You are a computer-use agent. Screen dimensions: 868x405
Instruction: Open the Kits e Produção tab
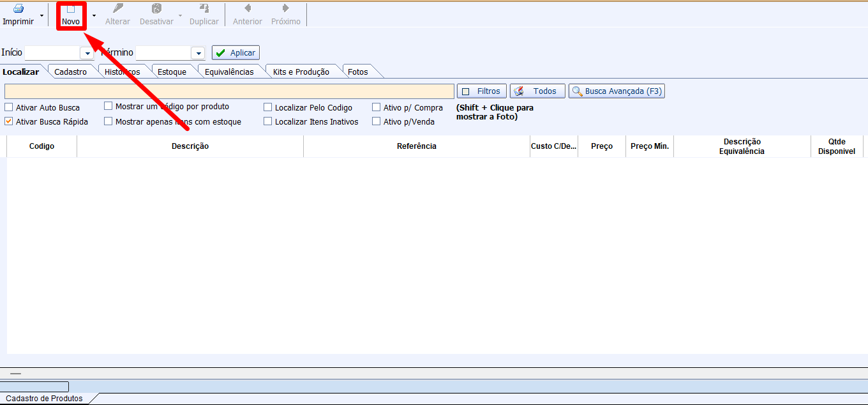(x=301, y=72)
